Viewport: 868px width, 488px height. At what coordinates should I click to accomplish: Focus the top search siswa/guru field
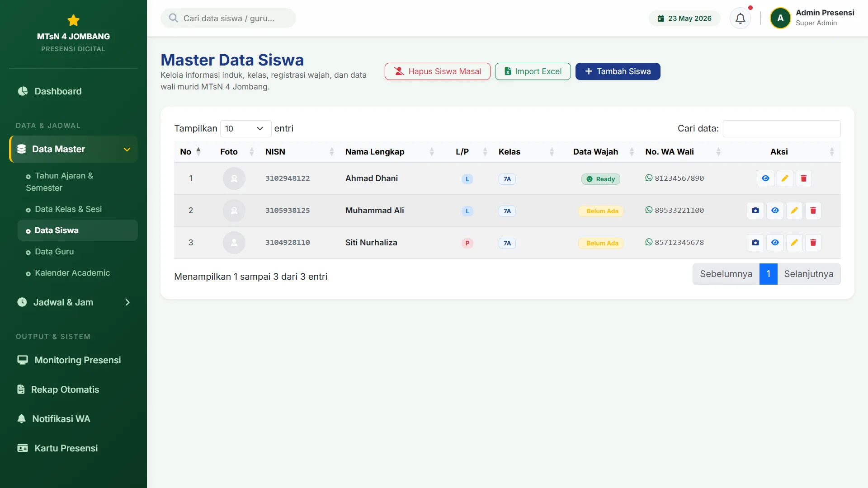click(x=228, y=19)
